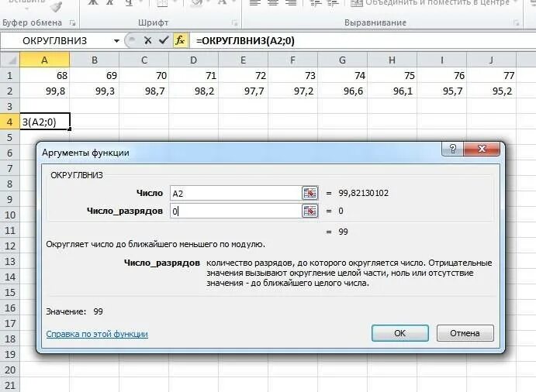Screen dimensions: 536x392
Task: Expand the function name box dropdown arrow
Action: 116,41
